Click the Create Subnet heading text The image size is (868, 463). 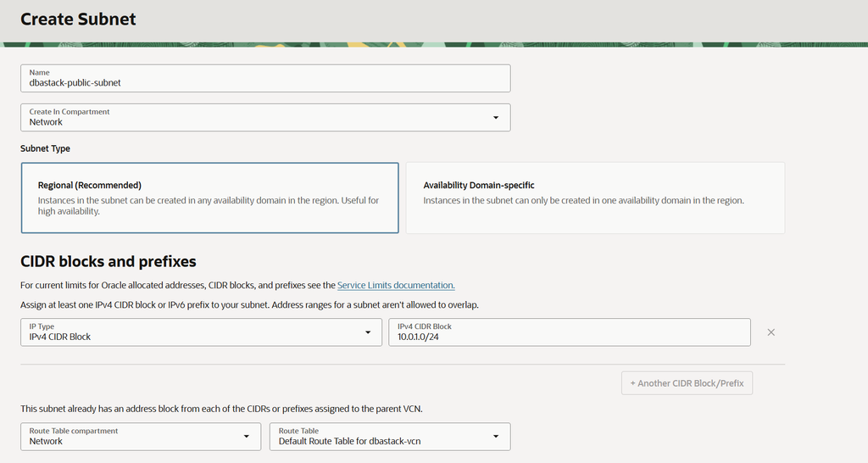click(78, 19)
